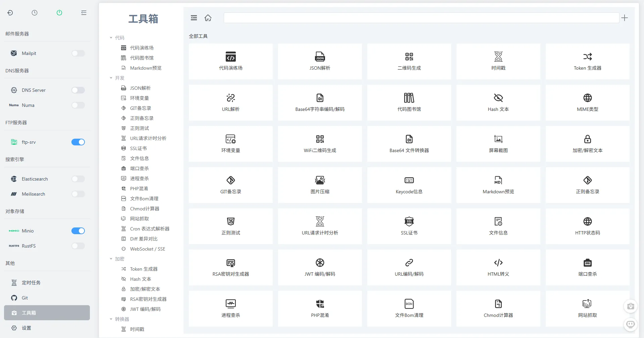644x338 pixels.
Task: Click the green power icon
Action: 59,13
